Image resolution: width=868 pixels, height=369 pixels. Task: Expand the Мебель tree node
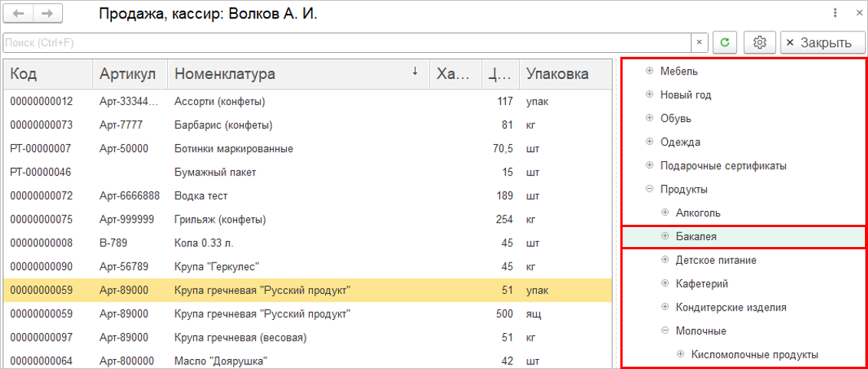tap(649, 71)
